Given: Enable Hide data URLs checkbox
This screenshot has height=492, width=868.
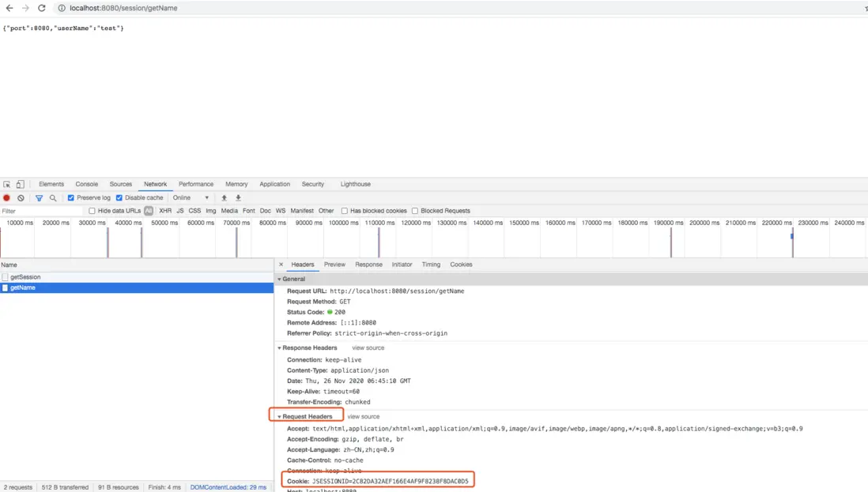Looking at the screenshot, I should click(x=92, y=211).
